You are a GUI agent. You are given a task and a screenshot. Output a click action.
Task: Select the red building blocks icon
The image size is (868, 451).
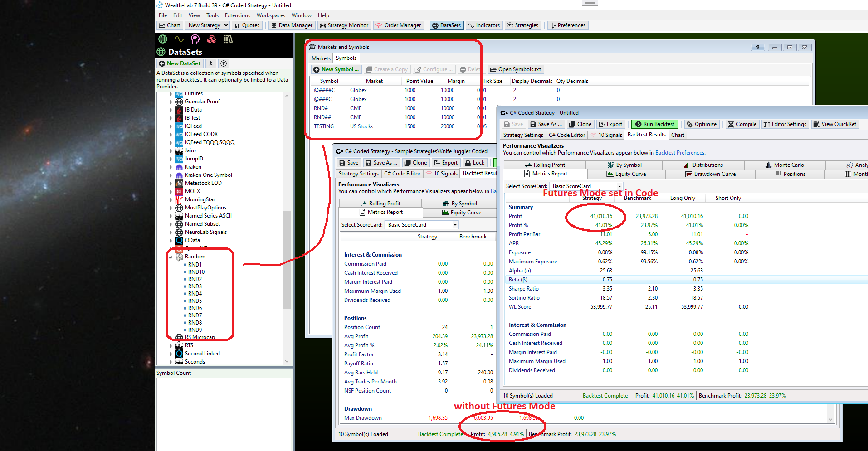212,39
